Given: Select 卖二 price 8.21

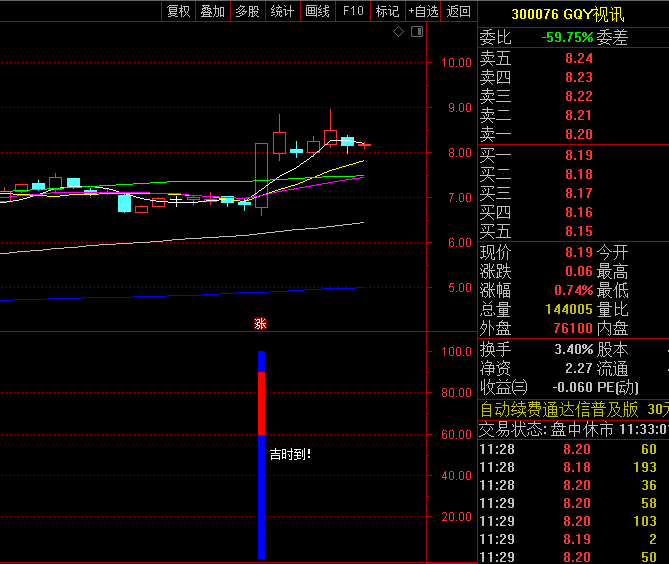Looking at the screenshot, I should 579,115.
